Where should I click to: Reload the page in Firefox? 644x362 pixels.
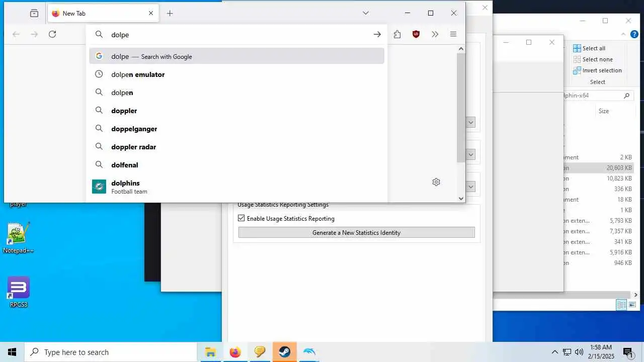point(52,34)
